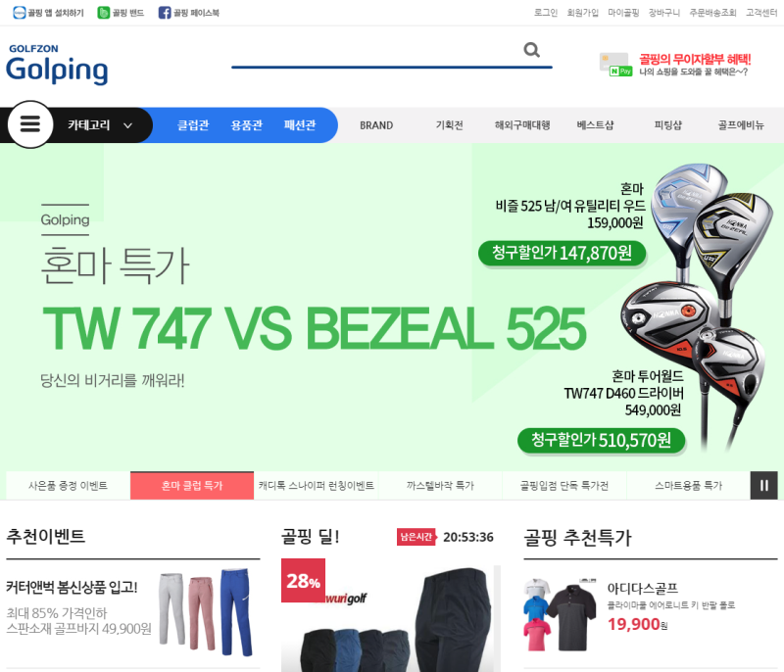Viewport: 784px width, 672px height.
Task: Open the hamburger menu icon
Action: coord(30,123)
